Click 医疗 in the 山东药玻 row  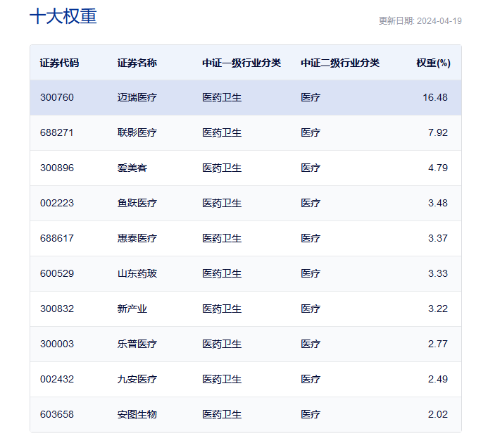(x=311, y=273)
